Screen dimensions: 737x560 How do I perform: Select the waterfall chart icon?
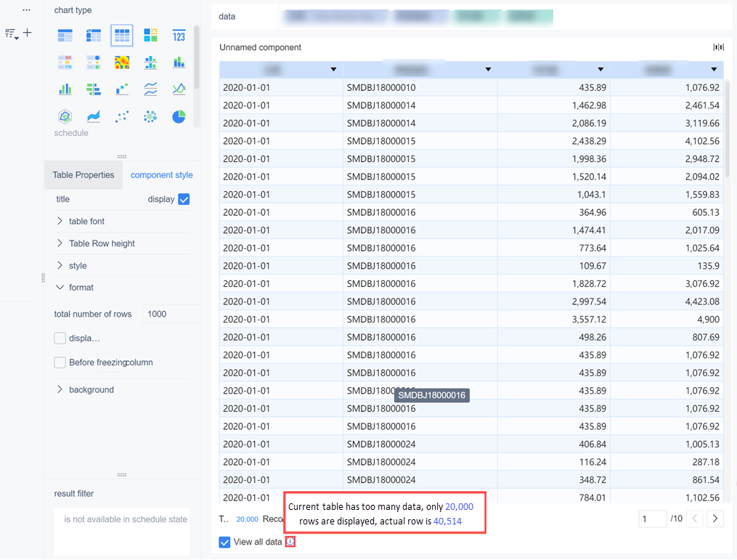(122, 89)
